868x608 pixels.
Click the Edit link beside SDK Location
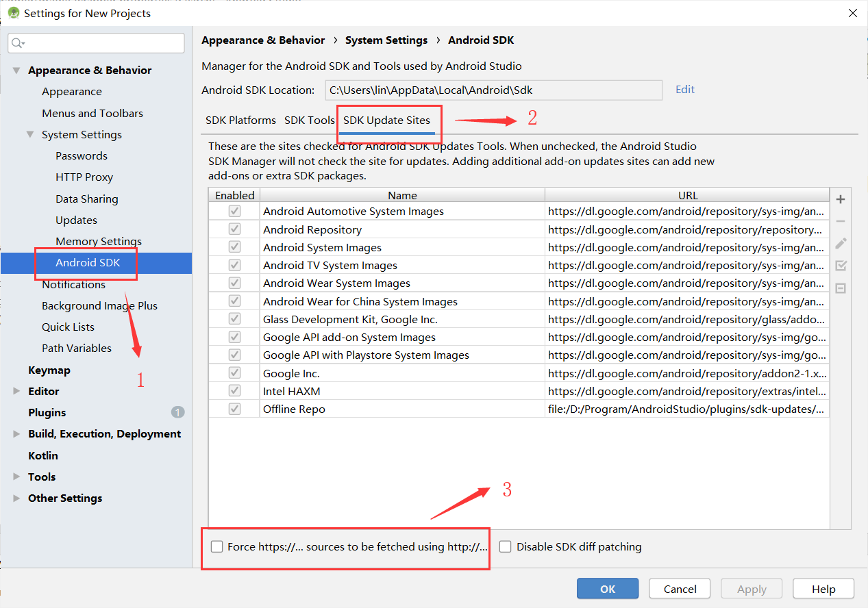(x=684, y=90)
